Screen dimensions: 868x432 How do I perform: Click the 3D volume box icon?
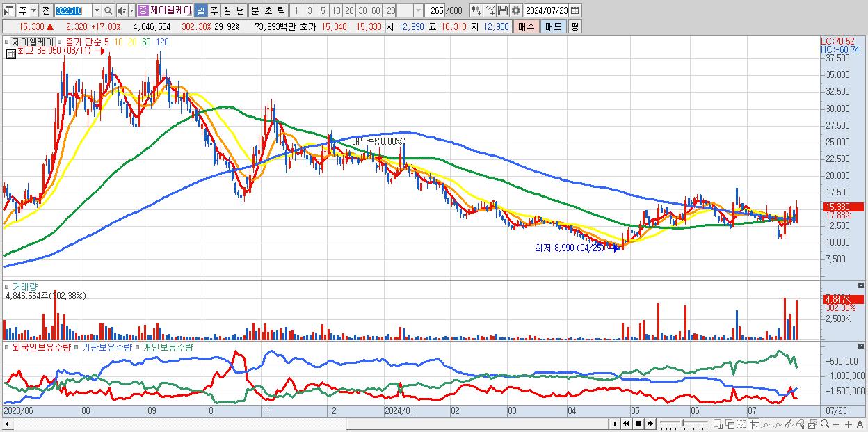[x=801, y=424]
